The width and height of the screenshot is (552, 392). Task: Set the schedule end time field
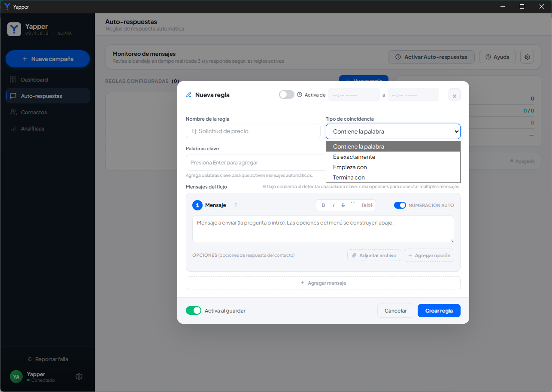coord(413,94)
